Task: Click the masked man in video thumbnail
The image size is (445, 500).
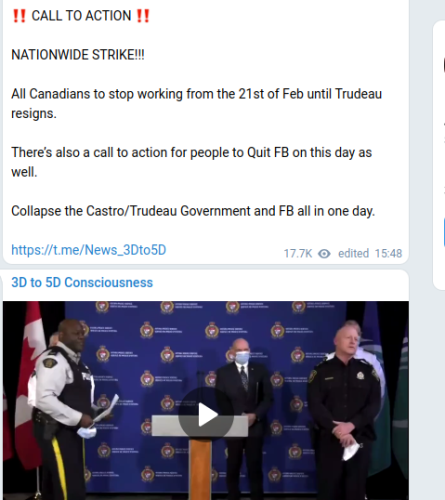Action: point(243,393)
